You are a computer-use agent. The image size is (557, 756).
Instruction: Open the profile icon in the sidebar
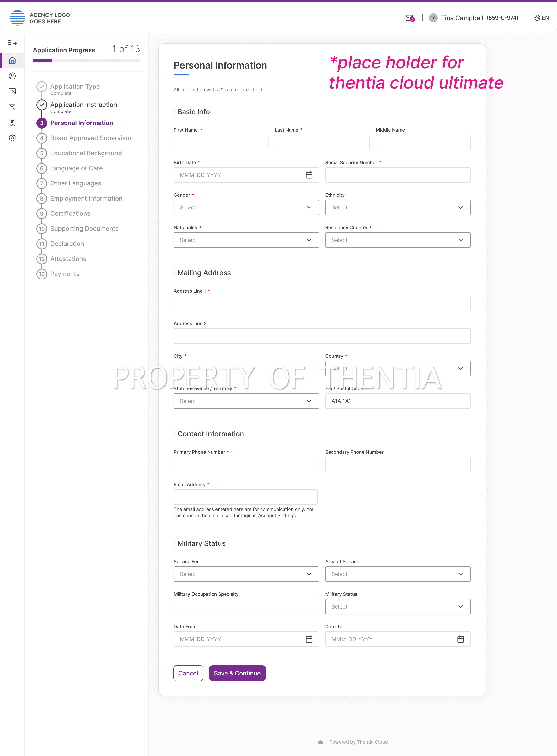[x=13, y=76]
